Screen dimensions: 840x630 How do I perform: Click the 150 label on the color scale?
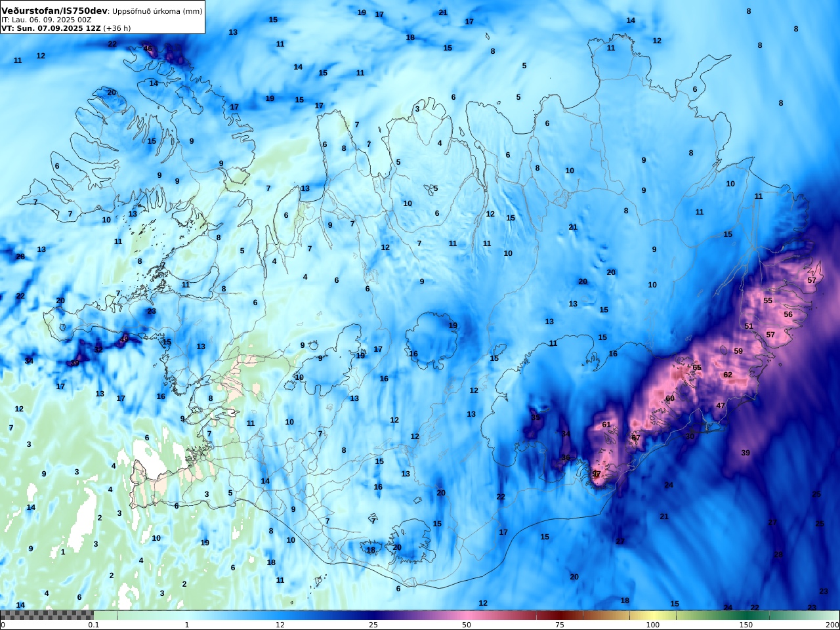pos(746,625)
